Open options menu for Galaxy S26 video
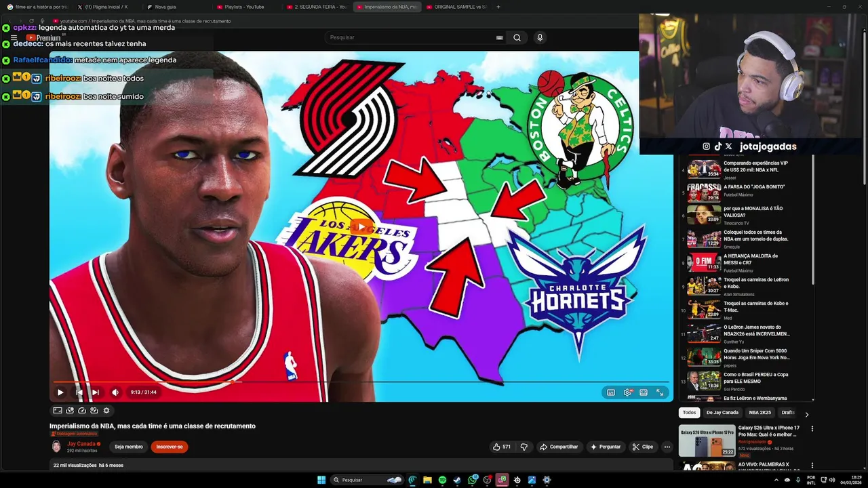 [812, 428]
